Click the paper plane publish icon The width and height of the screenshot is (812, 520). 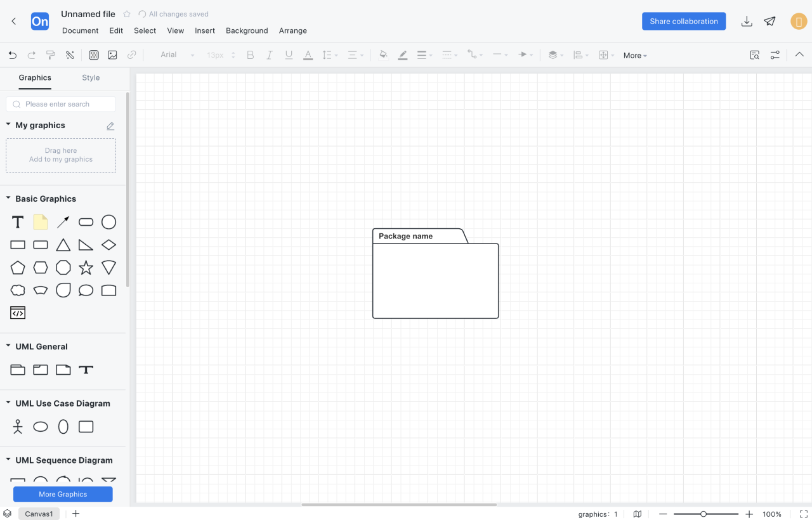pos(769,22)
